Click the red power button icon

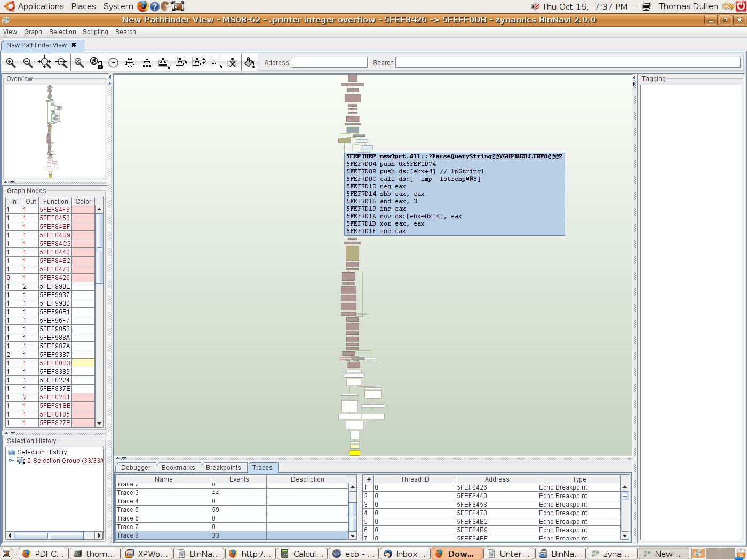[741, 6]
